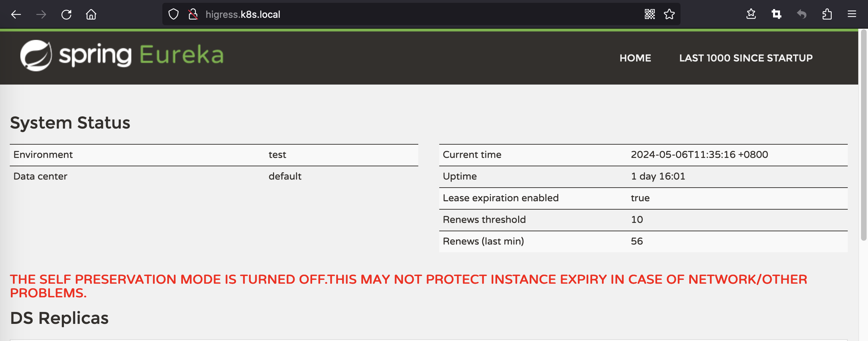Click the Current time value
Image resolution: width=868 pixels, height=341 pixels.
[x=699, y=154]
